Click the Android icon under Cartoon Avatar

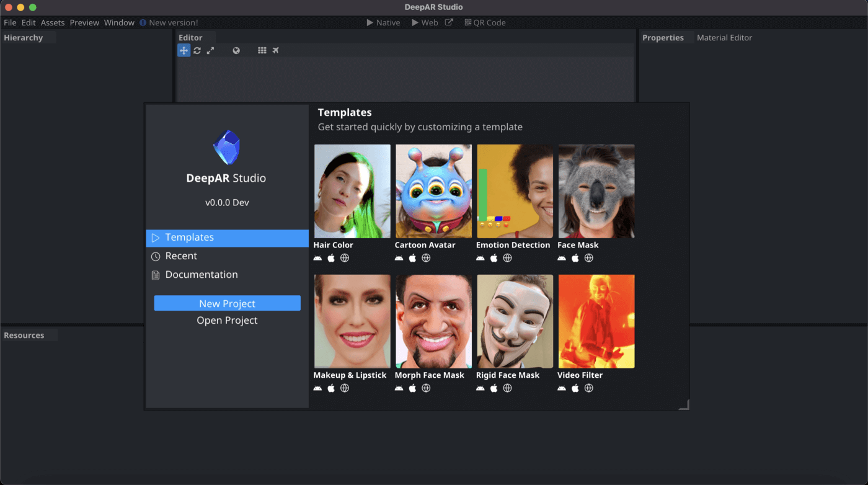pos(399,258)
